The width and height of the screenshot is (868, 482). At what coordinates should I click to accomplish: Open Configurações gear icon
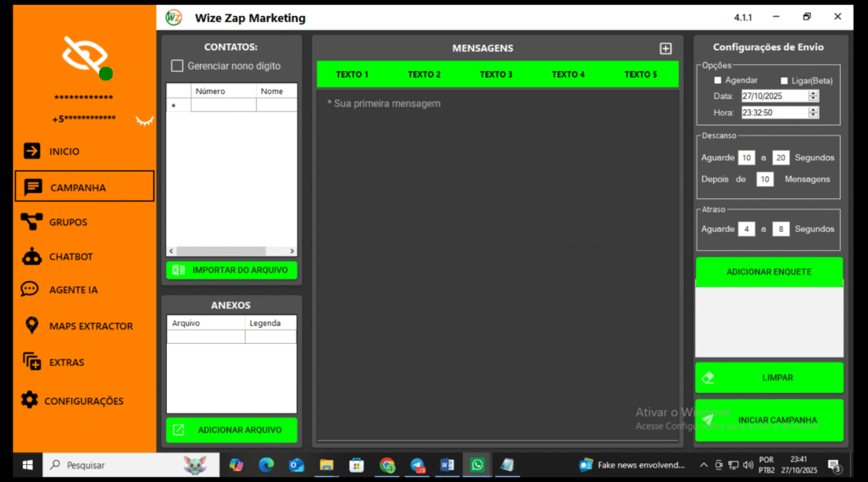pos(30,401)
